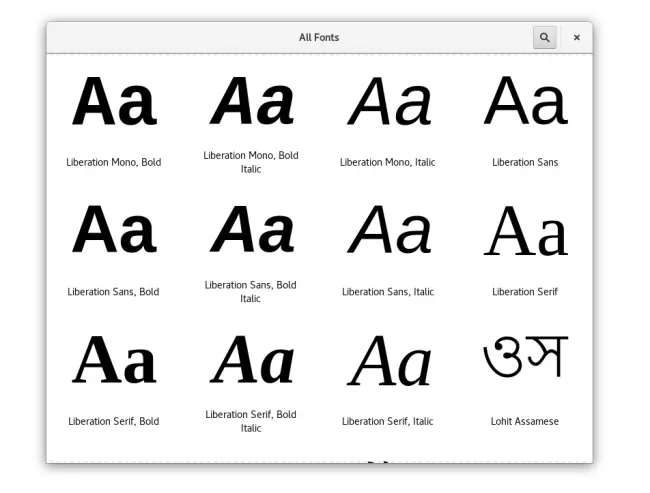The image size is (650, 493).
Task: Select the 'Liberation Mono, Bold' label
Action: point(114,162)
